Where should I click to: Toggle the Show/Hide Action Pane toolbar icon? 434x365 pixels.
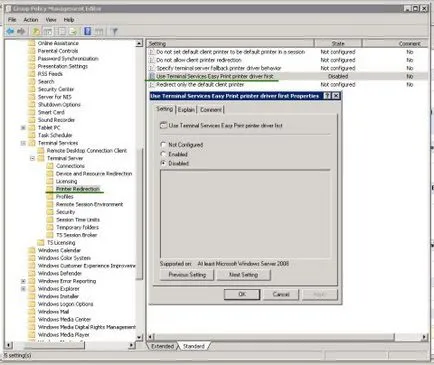(99, 32)
